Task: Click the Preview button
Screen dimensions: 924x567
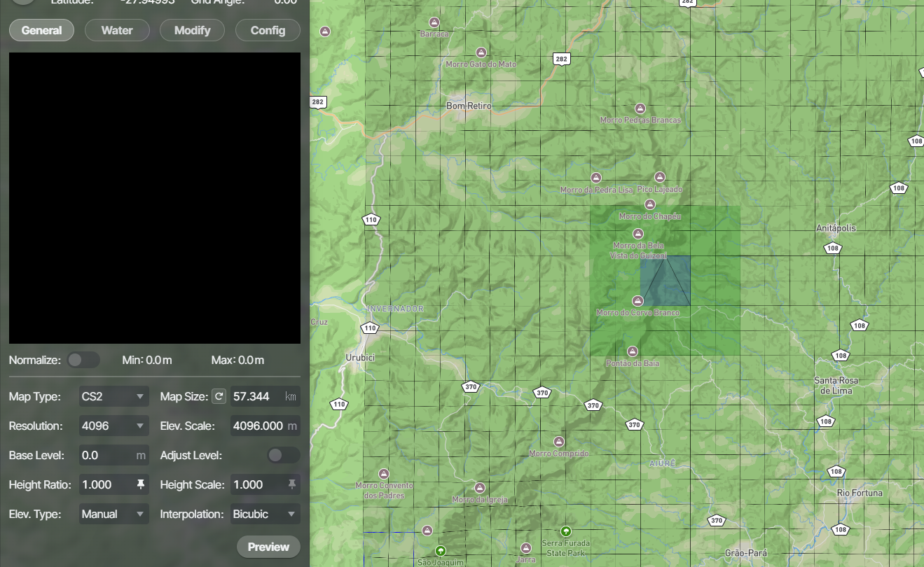Action: tap(268, 546)
